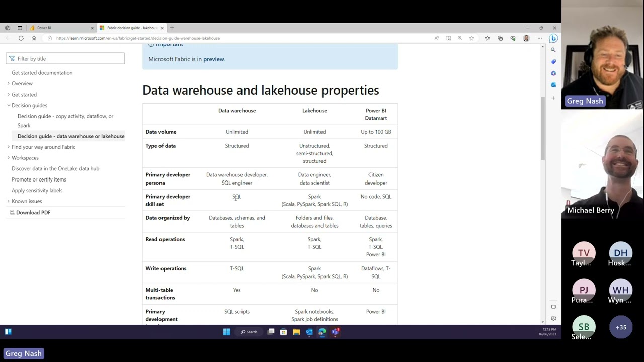Close the Power BI tab

coord(92,28)
